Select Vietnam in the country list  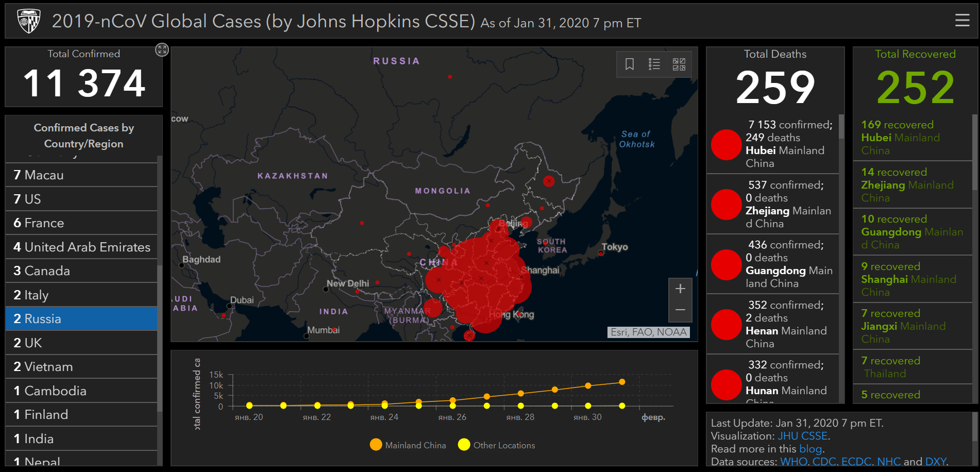81,367
